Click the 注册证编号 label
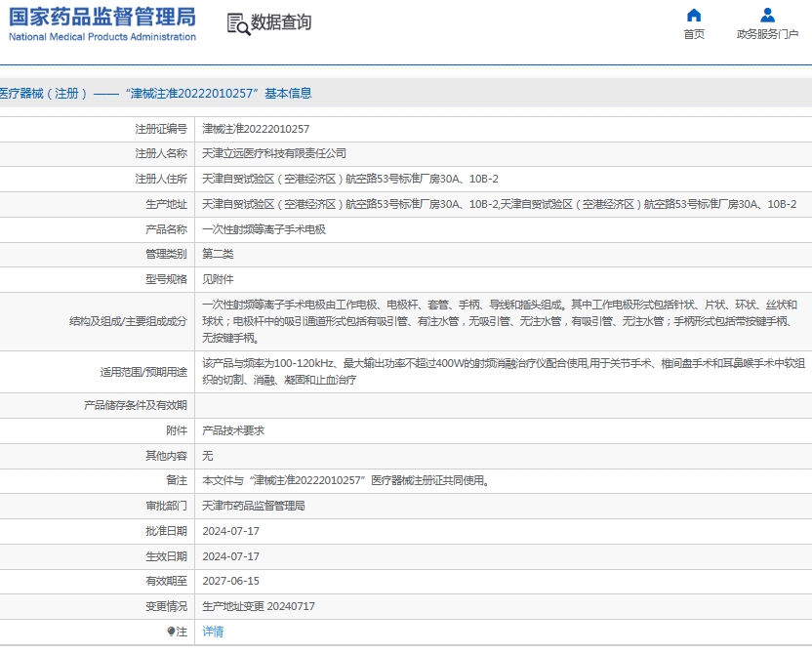 (x=161, y=129)
